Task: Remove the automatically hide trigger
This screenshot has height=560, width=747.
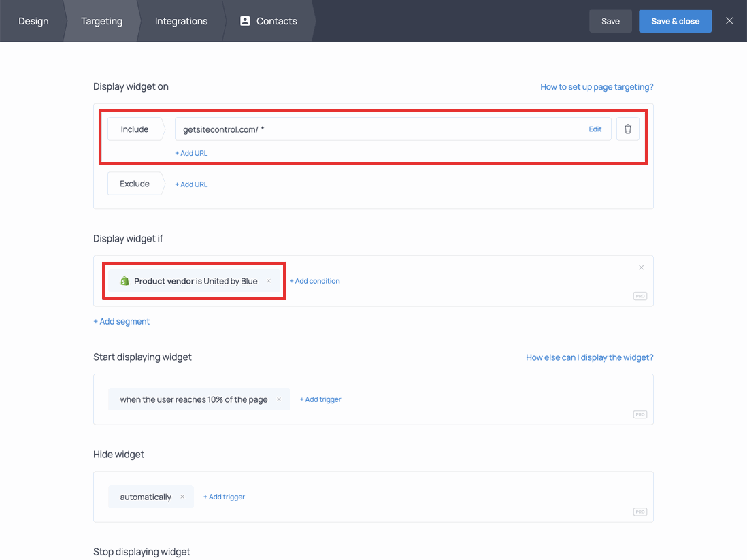Action: [182, 497]
